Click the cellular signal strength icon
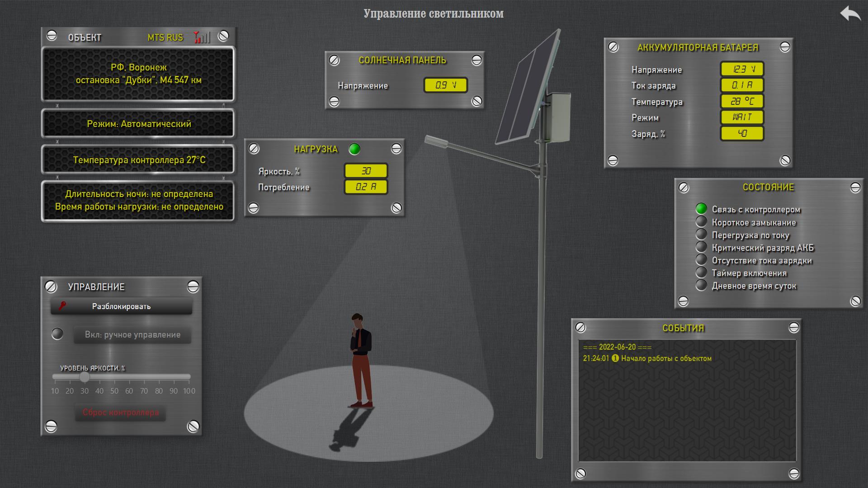 pos(202,37)
